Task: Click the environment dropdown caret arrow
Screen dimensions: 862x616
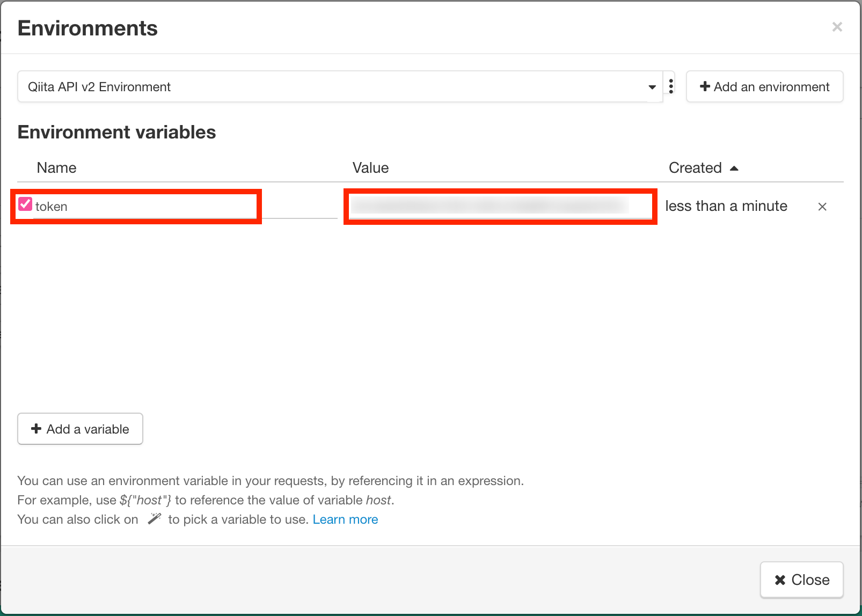Action: [652, 87]
